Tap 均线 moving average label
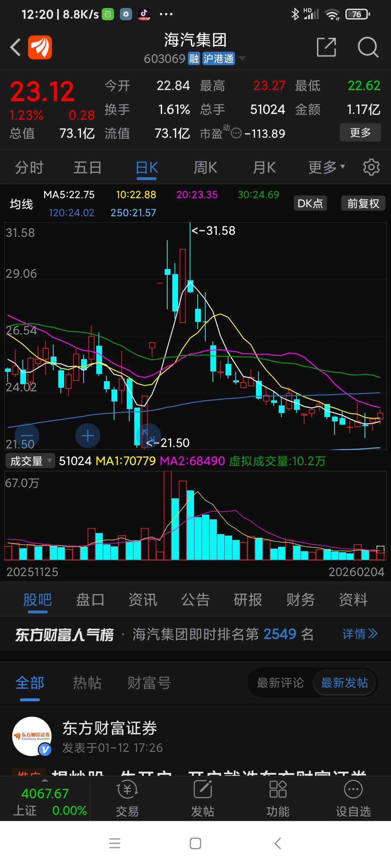Viewport: 391px width, 868px height. tap(21, 204)
